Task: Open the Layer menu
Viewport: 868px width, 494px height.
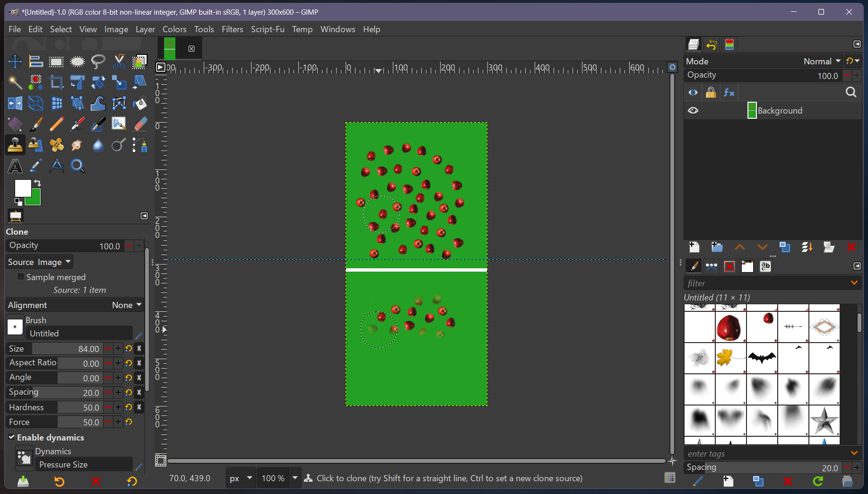Action: point(145,29)
